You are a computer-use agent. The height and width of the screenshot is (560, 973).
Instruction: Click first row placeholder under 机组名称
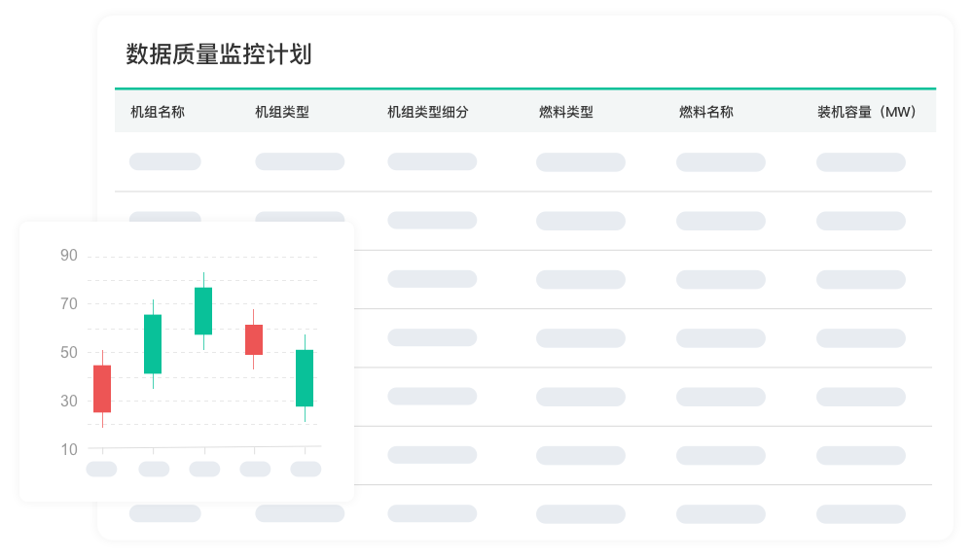click(165, 161)
